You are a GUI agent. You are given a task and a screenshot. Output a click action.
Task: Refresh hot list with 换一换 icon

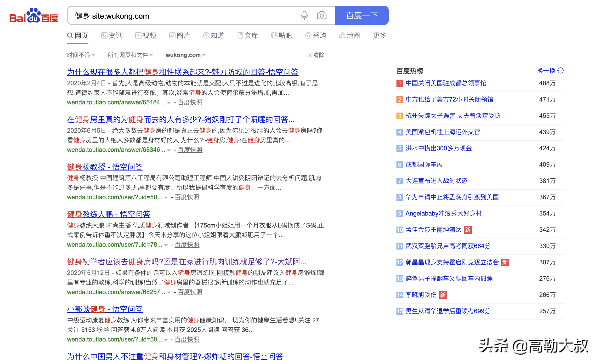561,71
